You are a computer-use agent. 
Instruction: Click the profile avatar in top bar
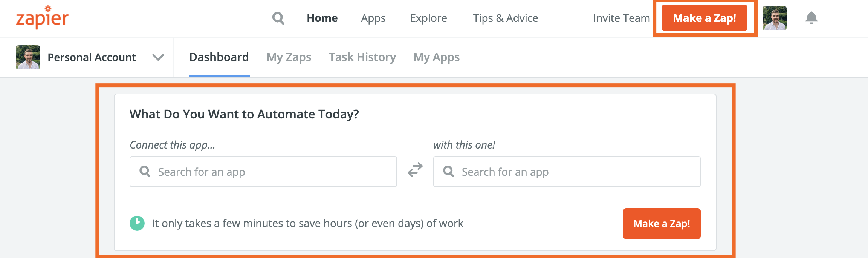click(x=774, y=18)
